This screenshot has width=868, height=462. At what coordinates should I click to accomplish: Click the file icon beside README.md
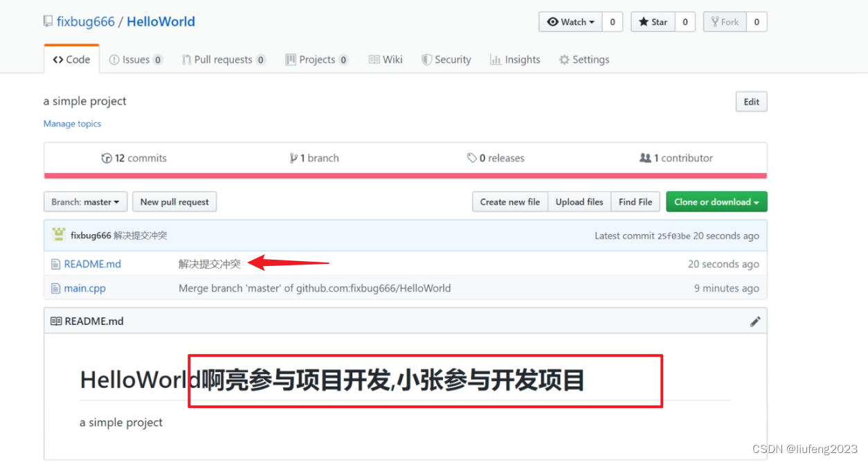click(56, 264)
